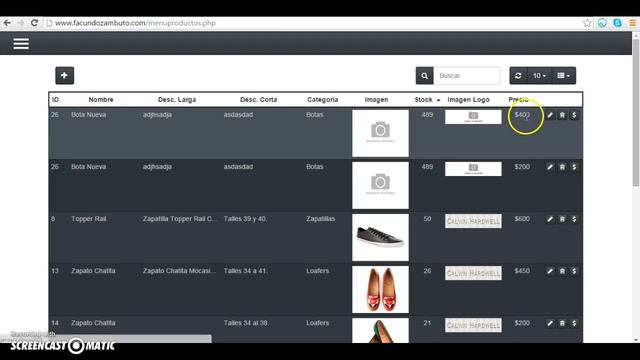Click Calvin Hardwell logo in $450 row
The height and width of the screenshot is (360, 640).
coord(473,273)
